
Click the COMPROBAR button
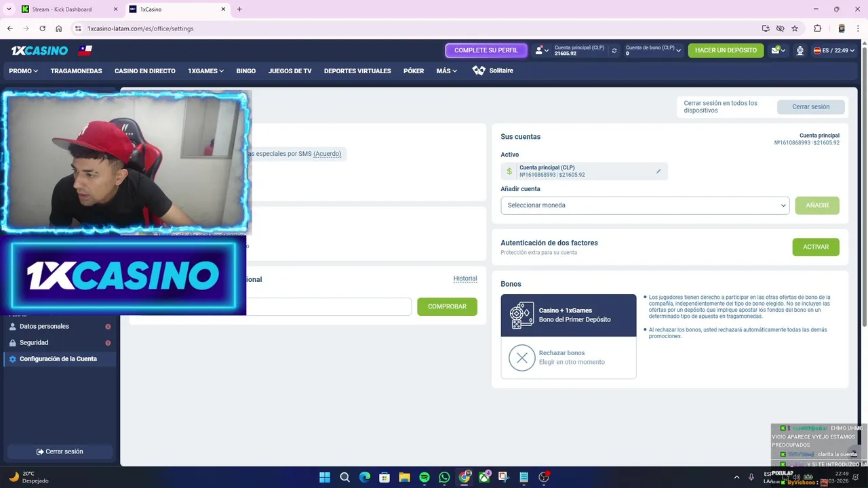click(x=447, y=306)
